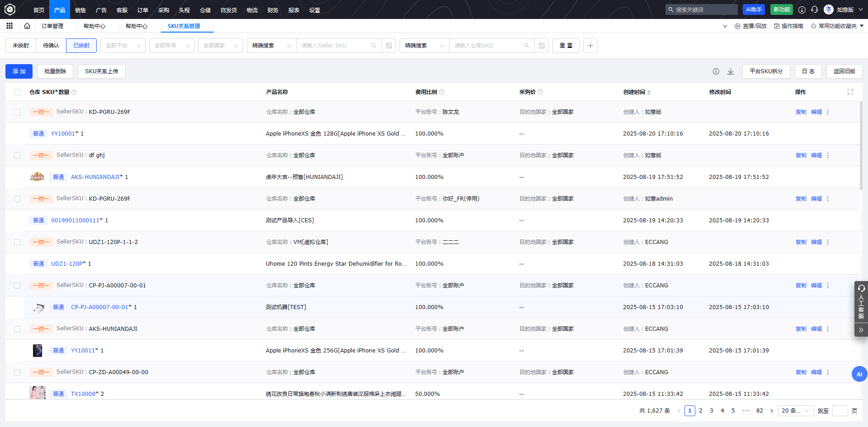Click the plus icon to add filter

590,46
